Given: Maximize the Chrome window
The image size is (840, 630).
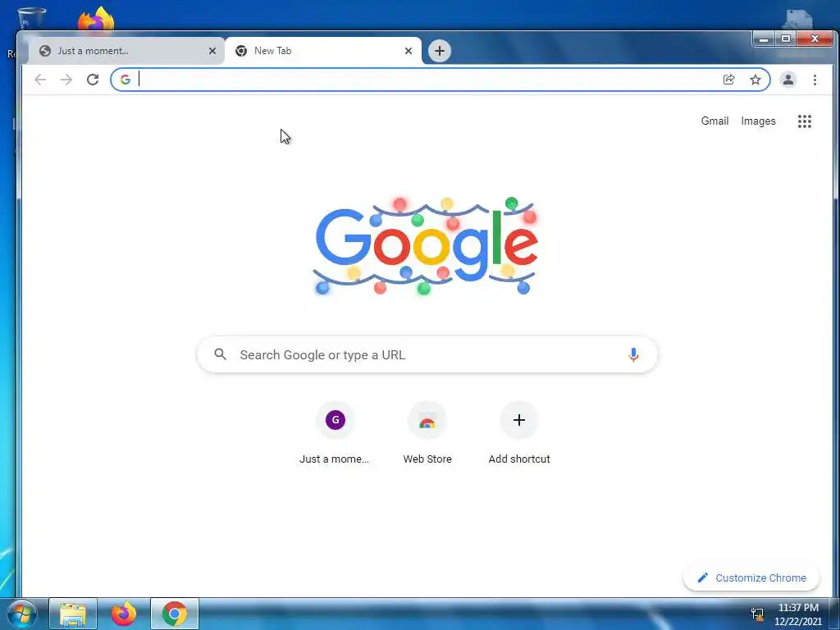Looking at the screenshot, I should [x=785, y=39].
